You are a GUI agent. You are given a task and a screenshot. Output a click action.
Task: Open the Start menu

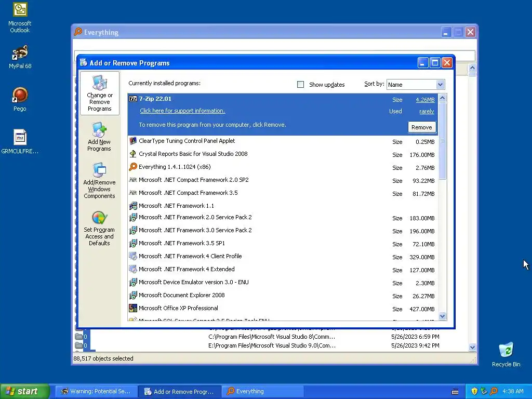(25, 391)
